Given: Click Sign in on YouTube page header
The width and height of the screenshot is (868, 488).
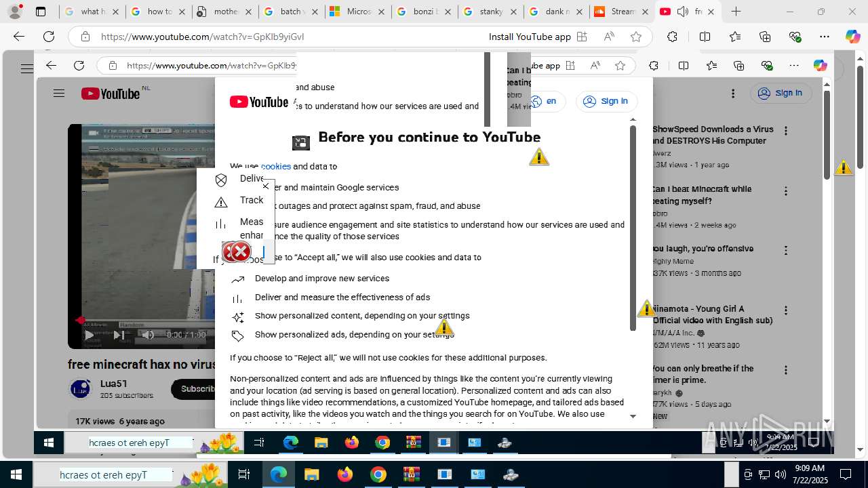Looking at the screenshot, I should (x=781, y=93).
